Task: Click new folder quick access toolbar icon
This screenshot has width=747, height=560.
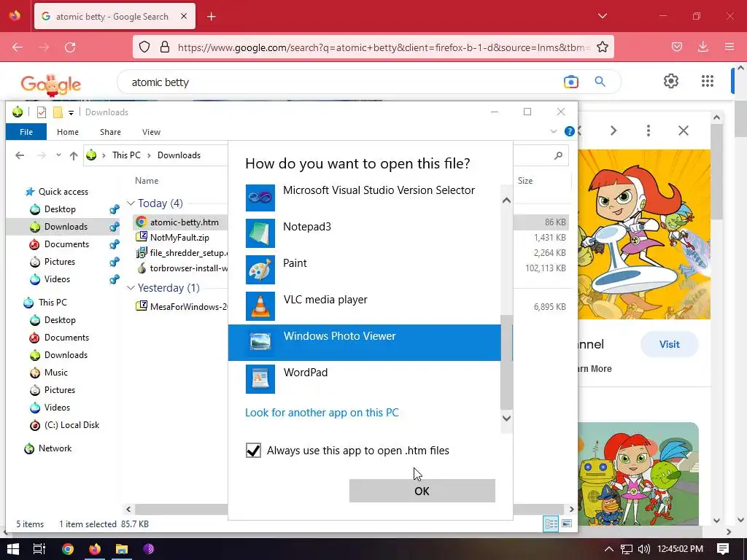Action: [x=58, y=112]
